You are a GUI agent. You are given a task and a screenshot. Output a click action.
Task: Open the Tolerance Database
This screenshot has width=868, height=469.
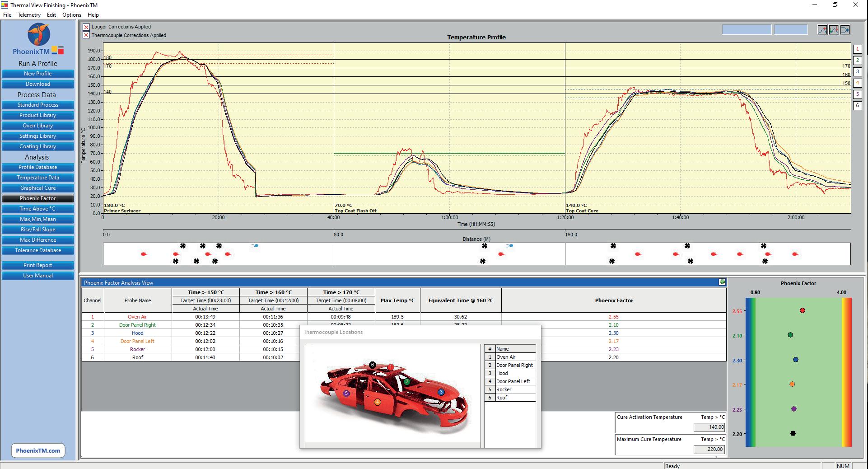point(38,250)
